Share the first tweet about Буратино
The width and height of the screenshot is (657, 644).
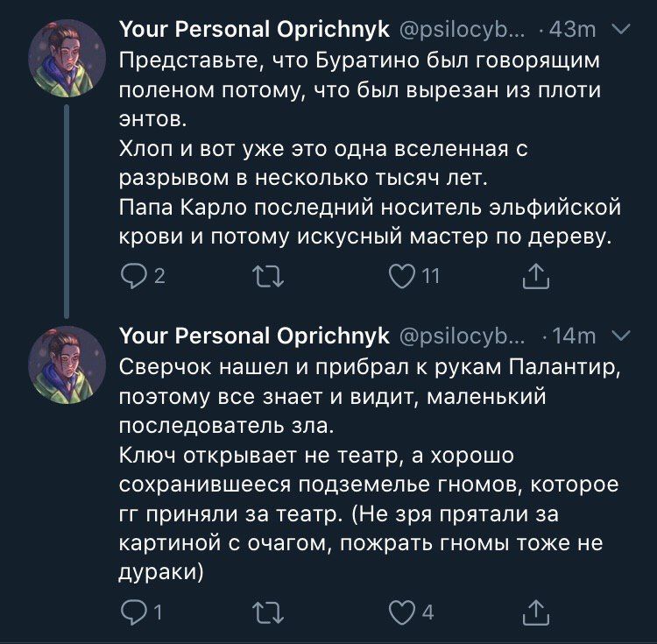[x=534, y=278]
